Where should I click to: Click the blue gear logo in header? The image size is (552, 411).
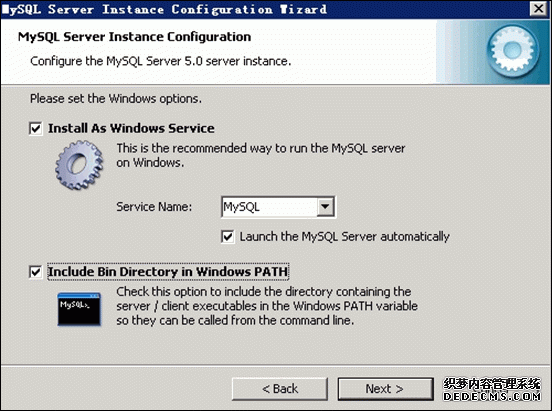[512, 51]
